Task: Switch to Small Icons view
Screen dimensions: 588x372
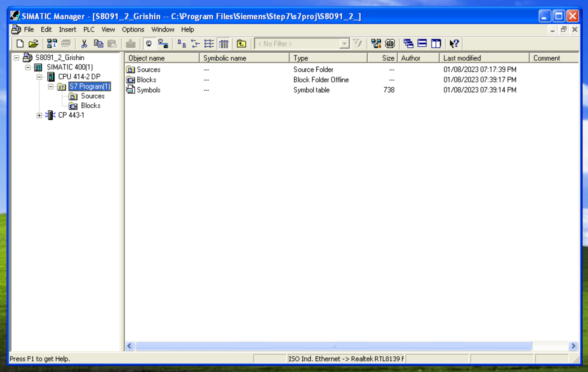Action: (195, 44)
